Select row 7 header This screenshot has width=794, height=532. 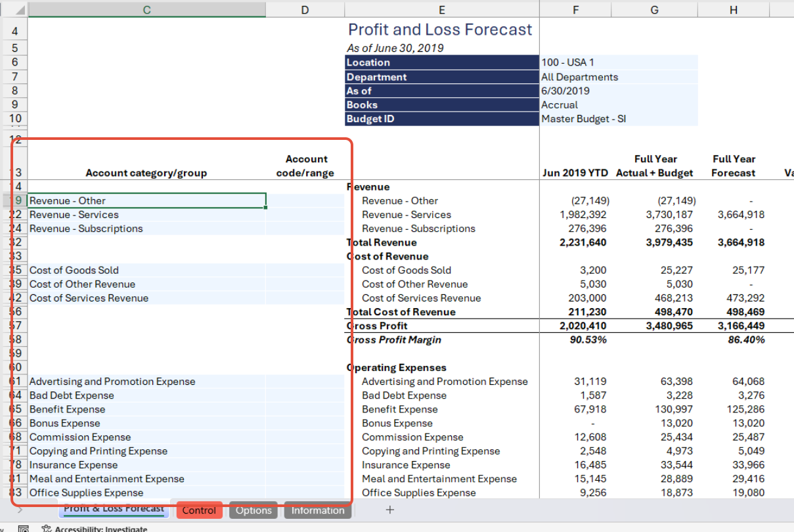coord(14,76)
